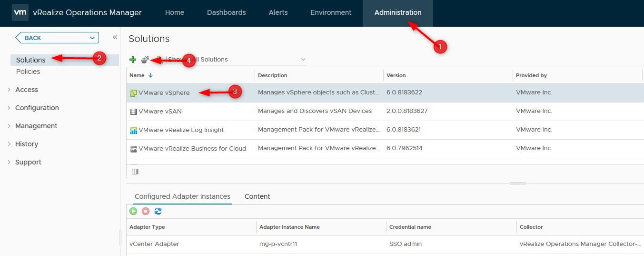Open the Environment menu
The width and height of the screenshot is (644, 256).
click(x=331, y=13)
